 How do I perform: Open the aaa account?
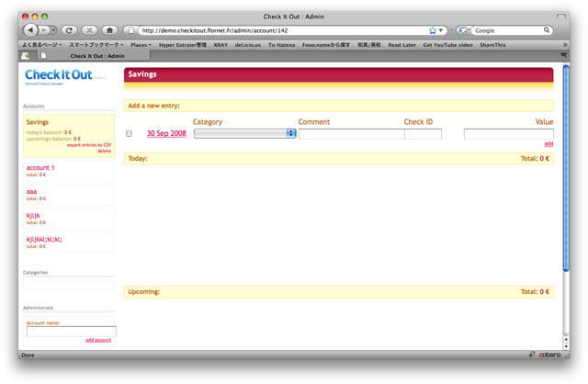[31, 192]
